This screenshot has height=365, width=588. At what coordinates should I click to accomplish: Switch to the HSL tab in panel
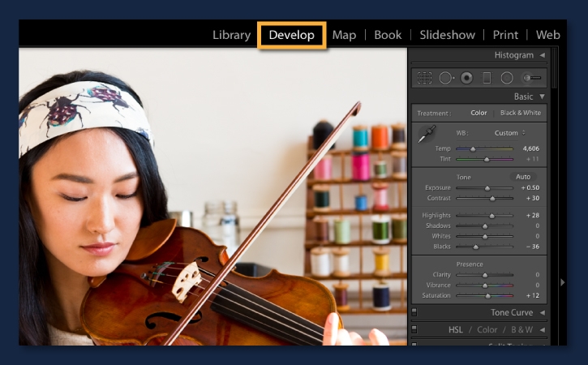coord(456,330)
